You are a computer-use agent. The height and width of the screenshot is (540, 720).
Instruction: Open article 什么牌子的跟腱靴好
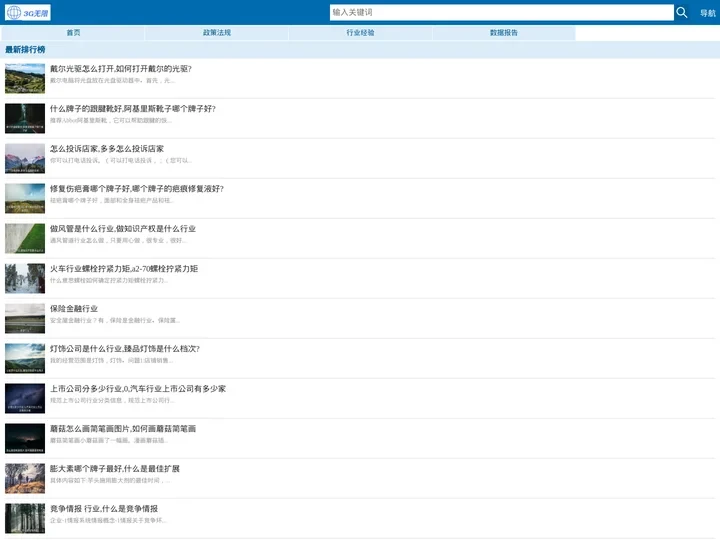coord(133,109)
